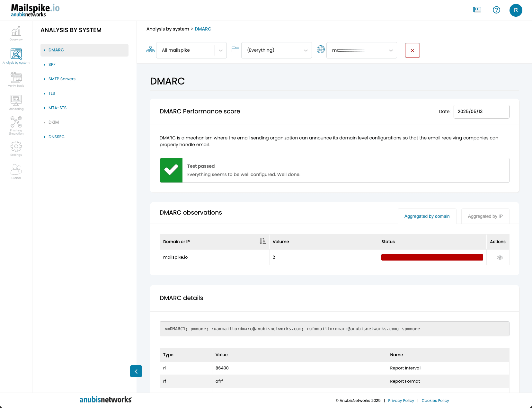Screen dimensions: 532x408
Task: Click the Mailspike.io logo
Action: coord(35,10)
